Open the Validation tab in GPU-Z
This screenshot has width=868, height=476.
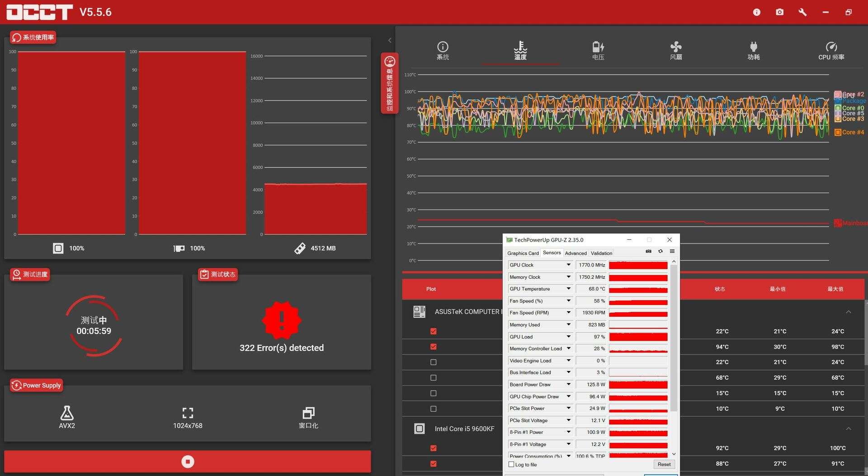coord(601,253)
